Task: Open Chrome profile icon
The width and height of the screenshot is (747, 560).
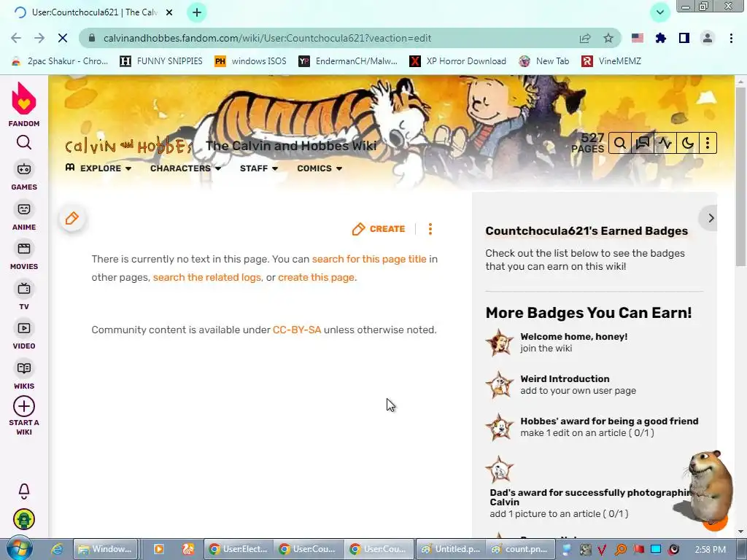Action: coord(708,38)
